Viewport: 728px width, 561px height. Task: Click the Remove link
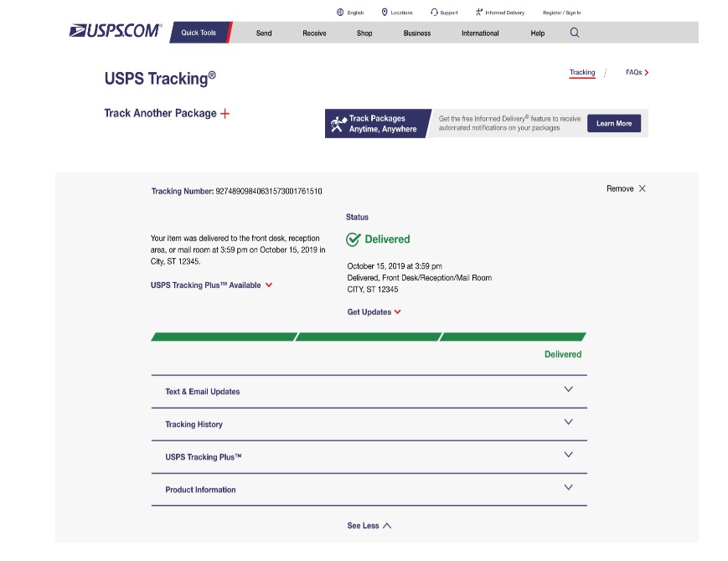click(620, 188)
